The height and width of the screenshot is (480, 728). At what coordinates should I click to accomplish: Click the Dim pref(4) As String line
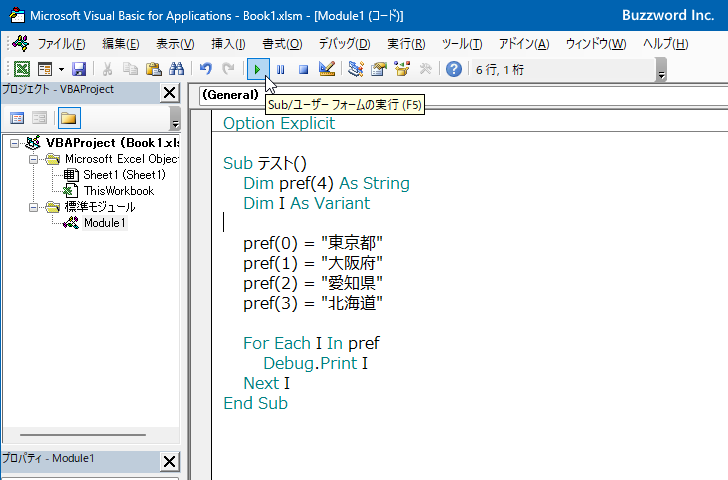[x=326, y=183]
